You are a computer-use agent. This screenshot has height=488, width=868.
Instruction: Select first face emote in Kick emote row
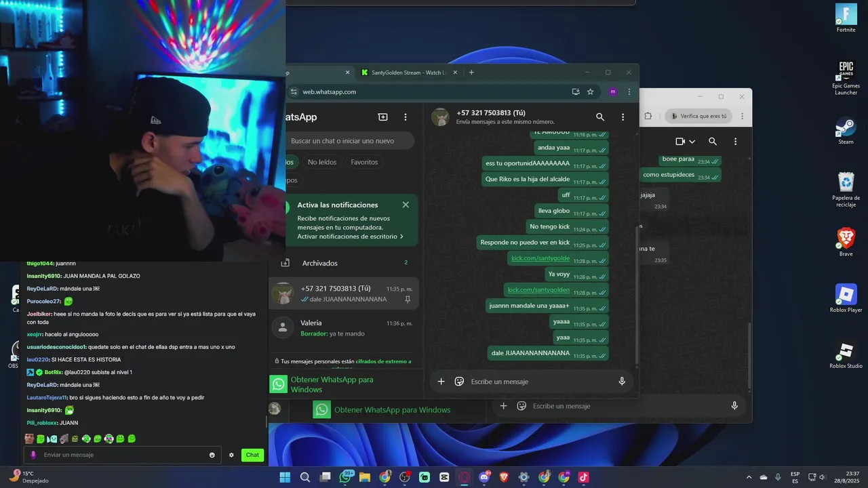coord(29,439)
